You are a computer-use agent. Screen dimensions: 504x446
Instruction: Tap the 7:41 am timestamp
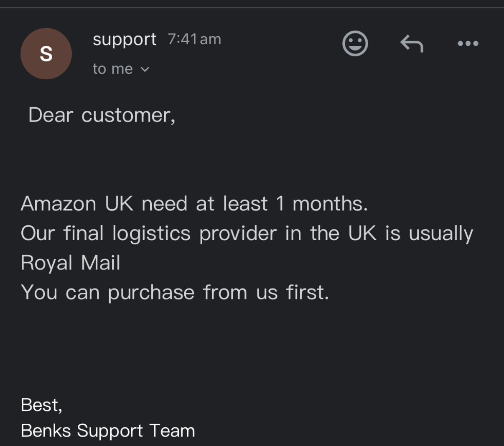click(x=194, y=39)
